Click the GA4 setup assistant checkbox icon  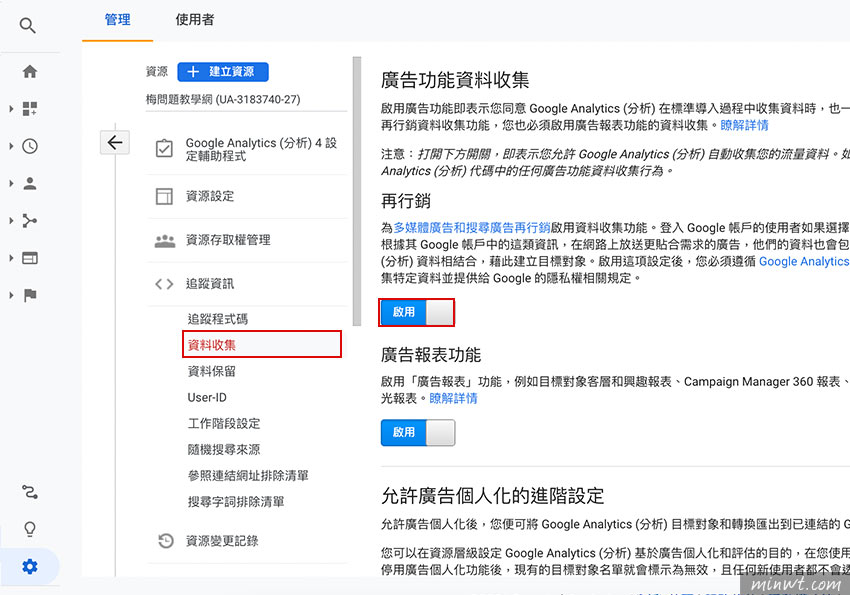click(164, 148)
